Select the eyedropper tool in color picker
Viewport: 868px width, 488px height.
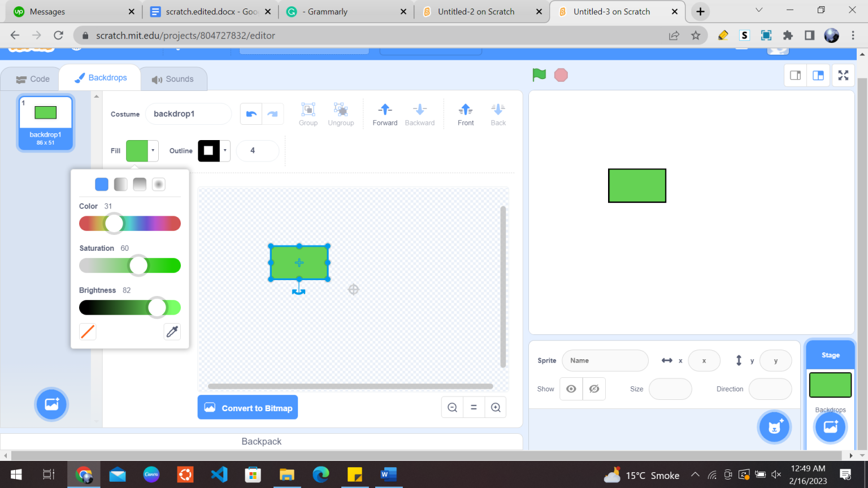coord(172,332)
